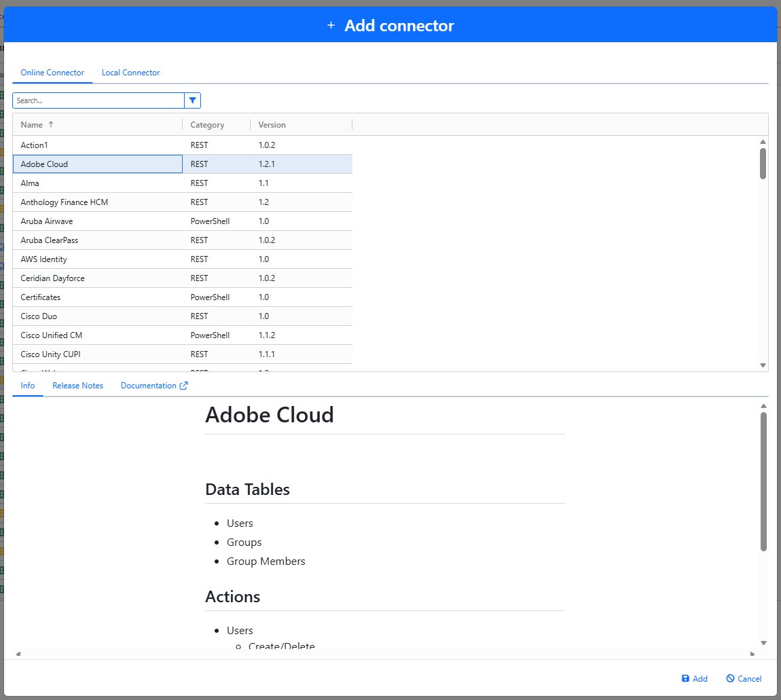
Task: Click the sort arrow in the Name column header
Action: [51, 124]
